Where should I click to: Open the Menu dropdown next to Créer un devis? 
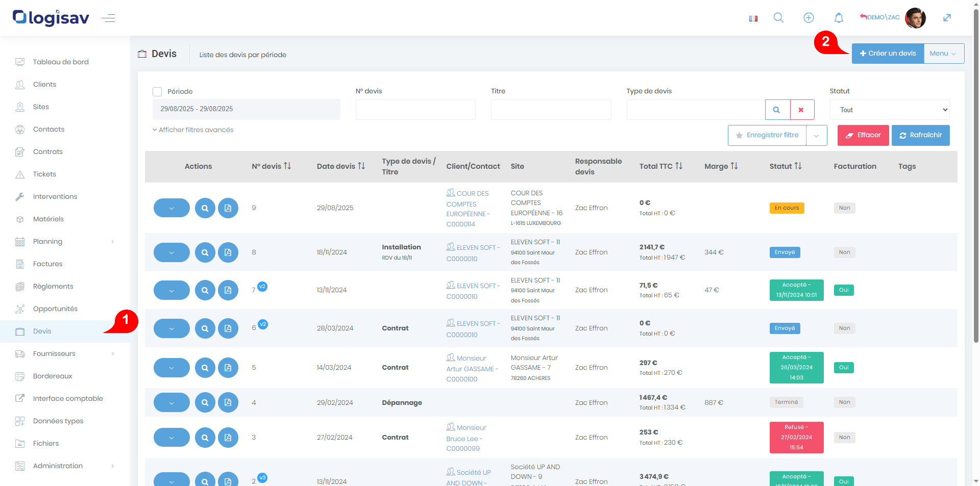[x=944, y=54]
